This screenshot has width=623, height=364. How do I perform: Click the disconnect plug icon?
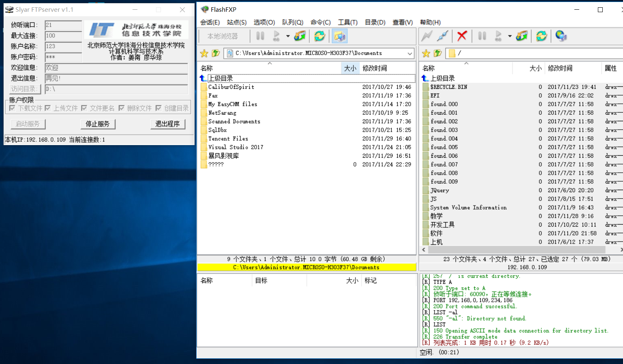(443, 36)
